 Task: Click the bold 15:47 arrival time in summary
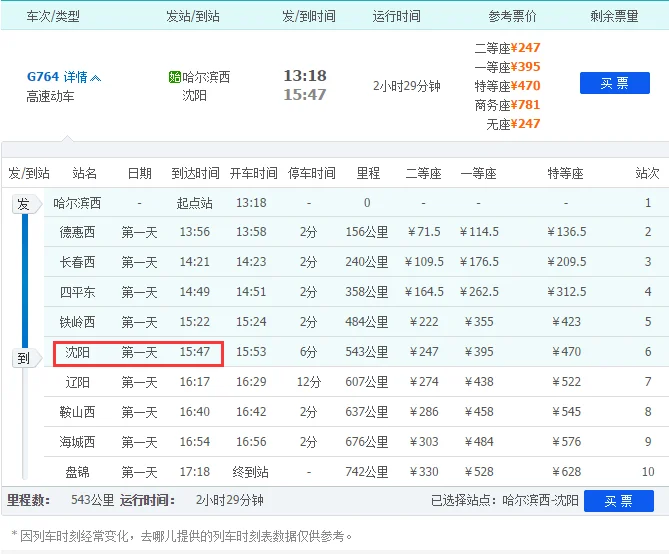[305, 95]
